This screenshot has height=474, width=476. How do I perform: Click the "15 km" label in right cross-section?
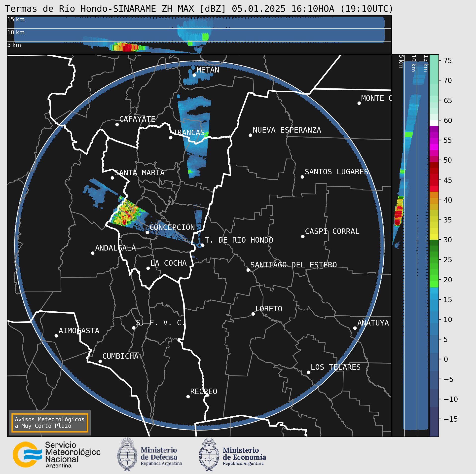click(426, 63)
